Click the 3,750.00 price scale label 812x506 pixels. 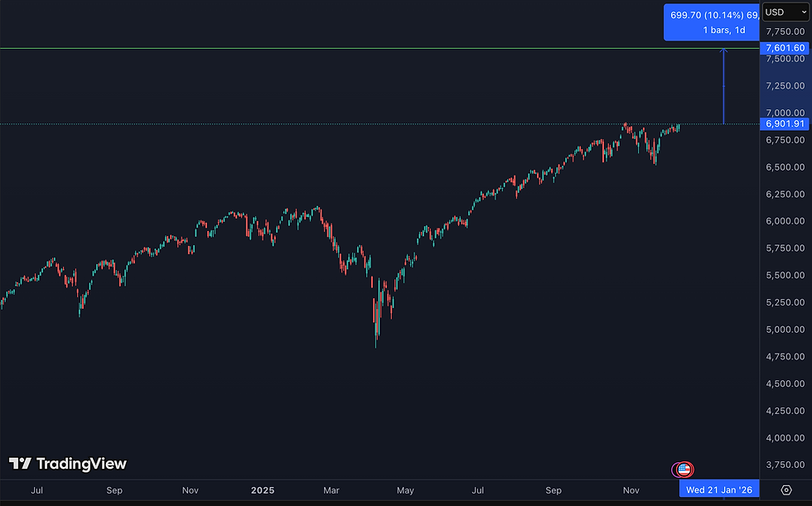click(x=785, y=465)
